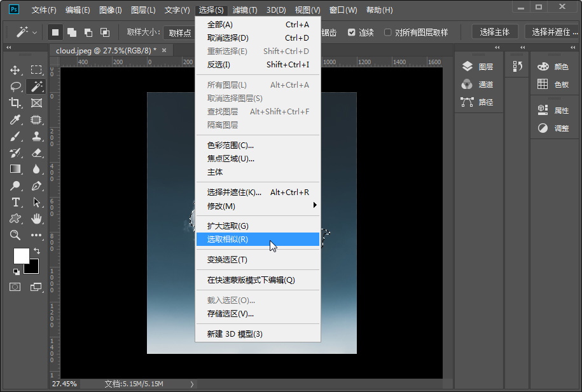Select the Gradient tool
This screenshot has height=392, width=582.
click(x=15, y=169)
